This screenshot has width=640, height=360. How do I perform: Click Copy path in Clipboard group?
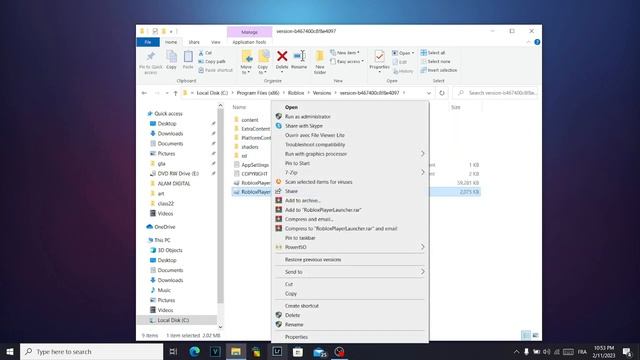click(212, 62)
